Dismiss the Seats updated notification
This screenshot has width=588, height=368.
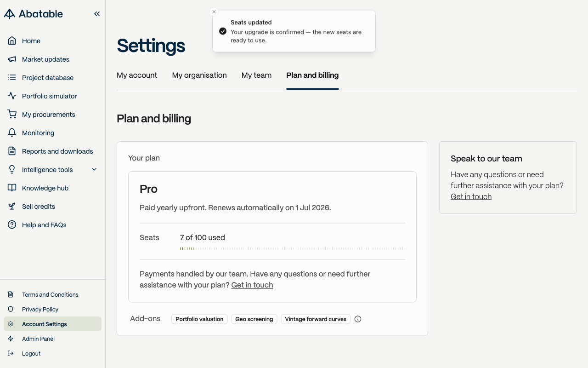point(214,12)
